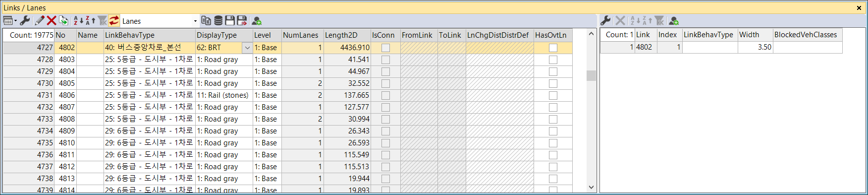Click scrollbar down arrow in Links list
868x195 pixels.
pyautogui.click(x=591, y=187)
